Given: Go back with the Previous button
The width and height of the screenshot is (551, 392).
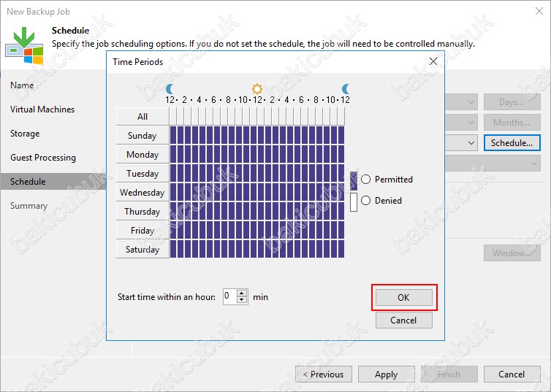Looking at the screenshot, I should coord(324,374).
